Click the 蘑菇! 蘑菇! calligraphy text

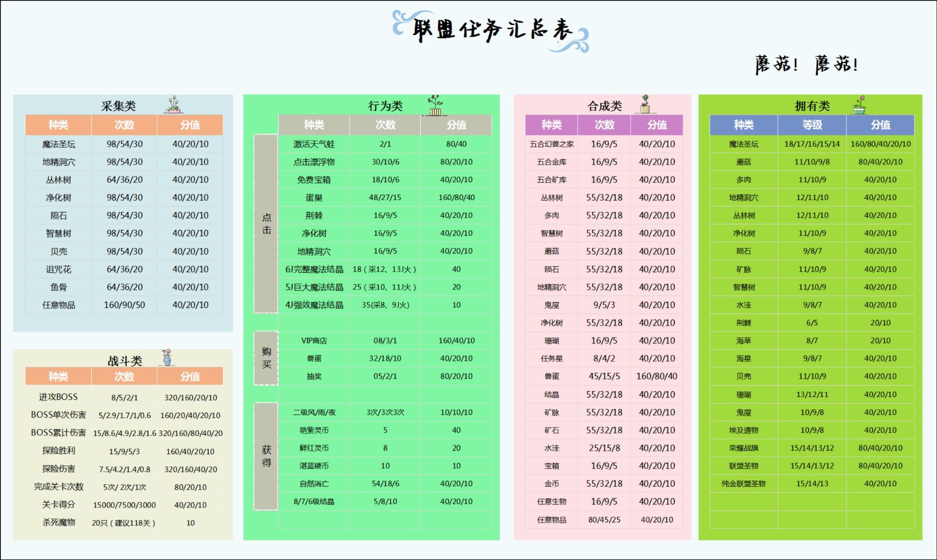(x=806, y=64)
